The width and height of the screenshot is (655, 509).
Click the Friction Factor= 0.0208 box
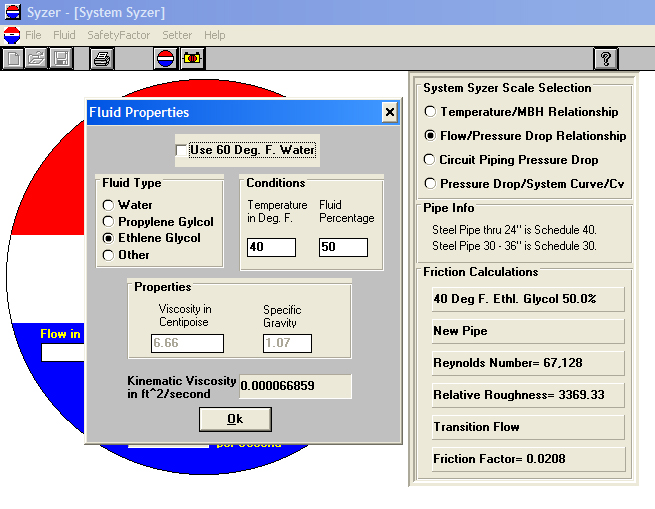[528, 459]
